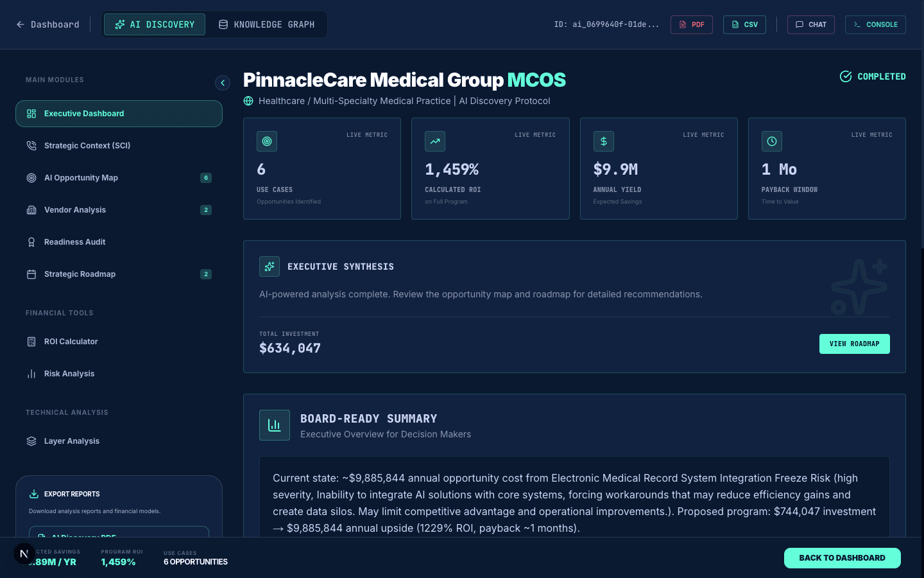Open the Chat panel

pos(811,24)
